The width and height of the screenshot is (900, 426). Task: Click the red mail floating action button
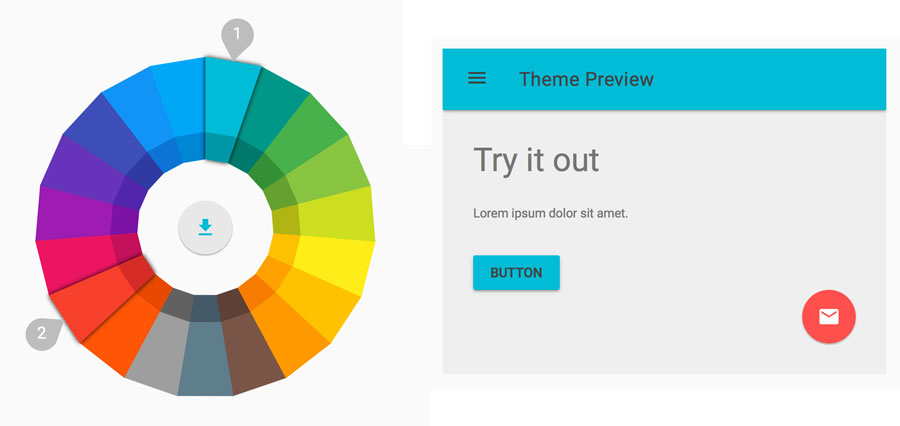point(828,317)
